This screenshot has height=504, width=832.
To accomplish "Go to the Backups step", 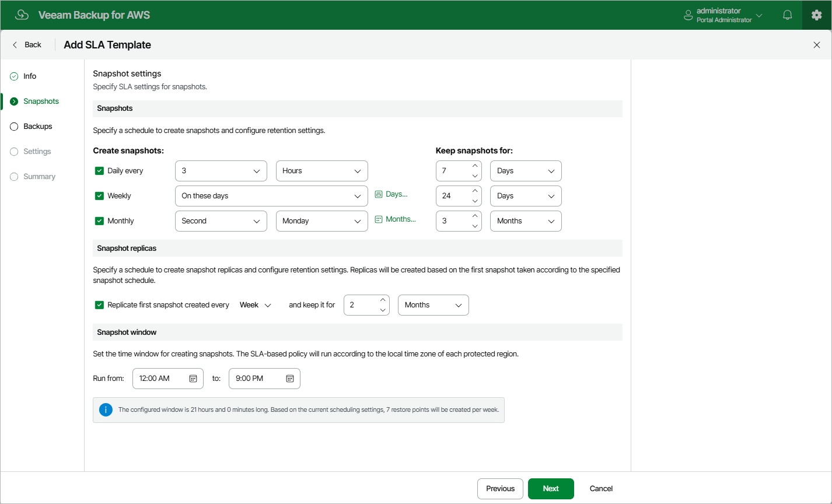I will pyautogui.click(x=37, y=127).
